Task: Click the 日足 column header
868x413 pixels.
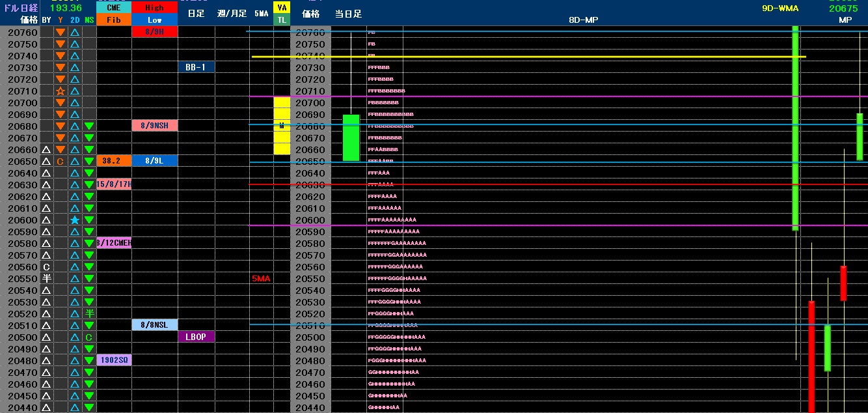Action: point(196,14)
